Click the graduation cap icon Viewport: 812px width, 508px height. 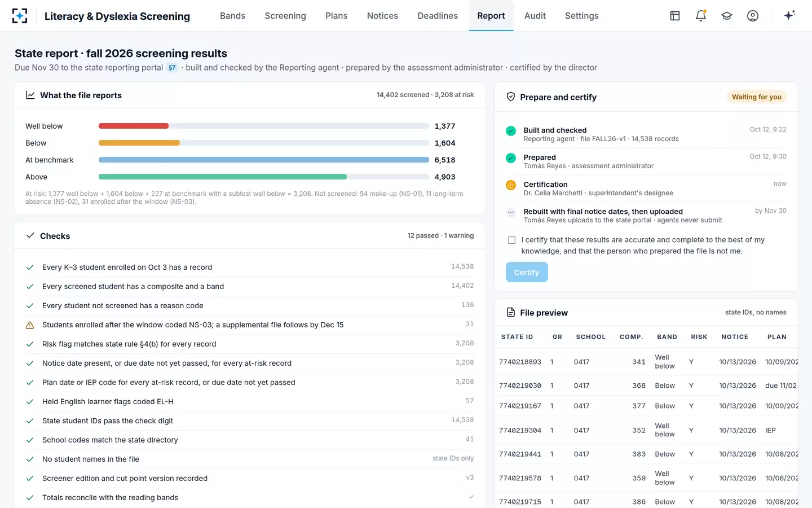click(x=727, y=16)
